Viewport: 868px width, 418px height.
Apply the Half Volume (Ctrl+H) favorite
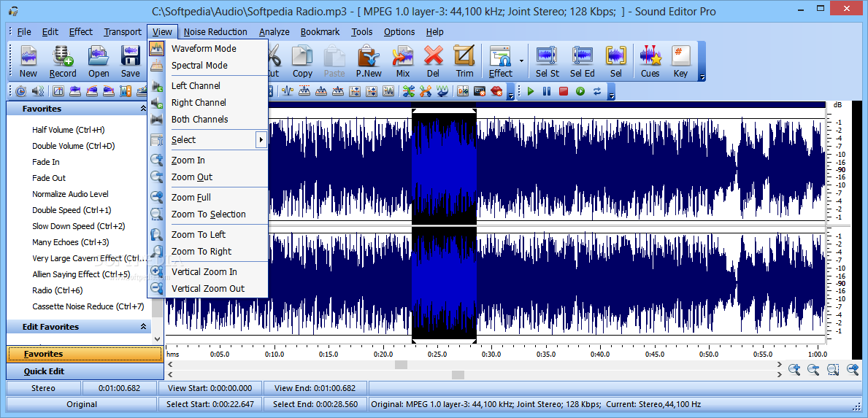point(68,130)
